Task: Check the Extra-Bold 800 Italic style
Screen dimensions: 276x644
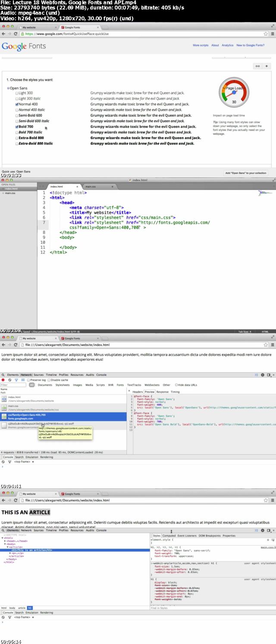Action: pyautogui.click(x=17, y=143)
